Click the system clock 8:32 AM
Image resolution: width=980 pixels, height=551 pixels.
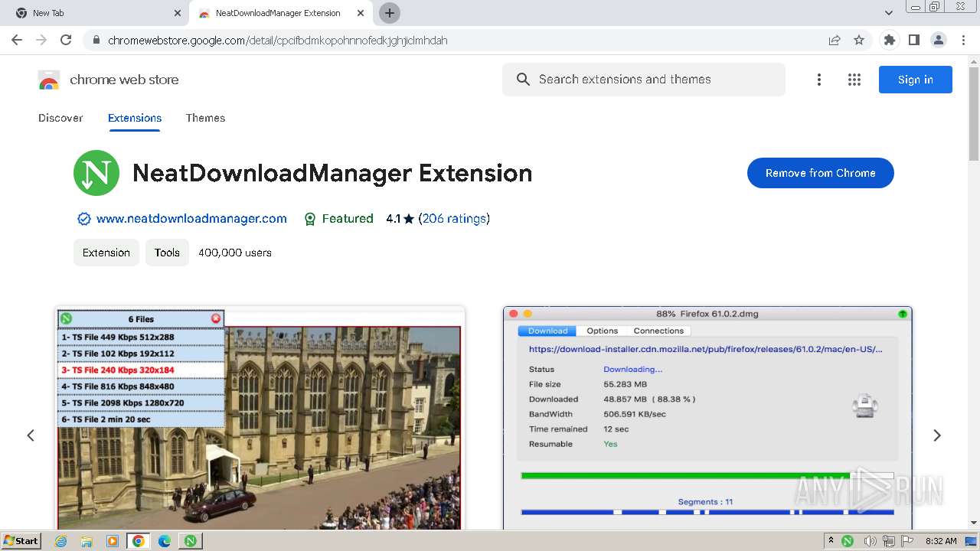pyautogui.click(x=941, y=541)
